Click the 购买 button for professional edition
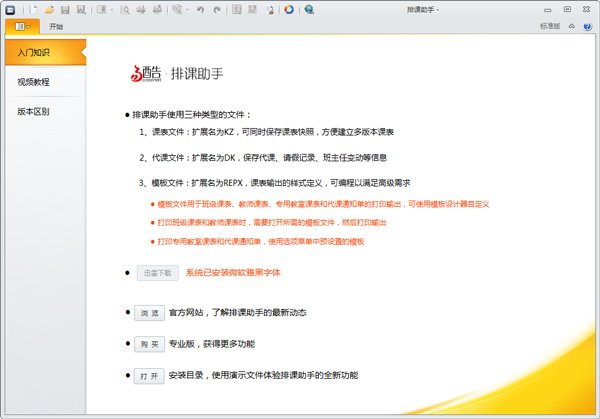The height and width of the screenshot is (419, 600). [150, 344]
